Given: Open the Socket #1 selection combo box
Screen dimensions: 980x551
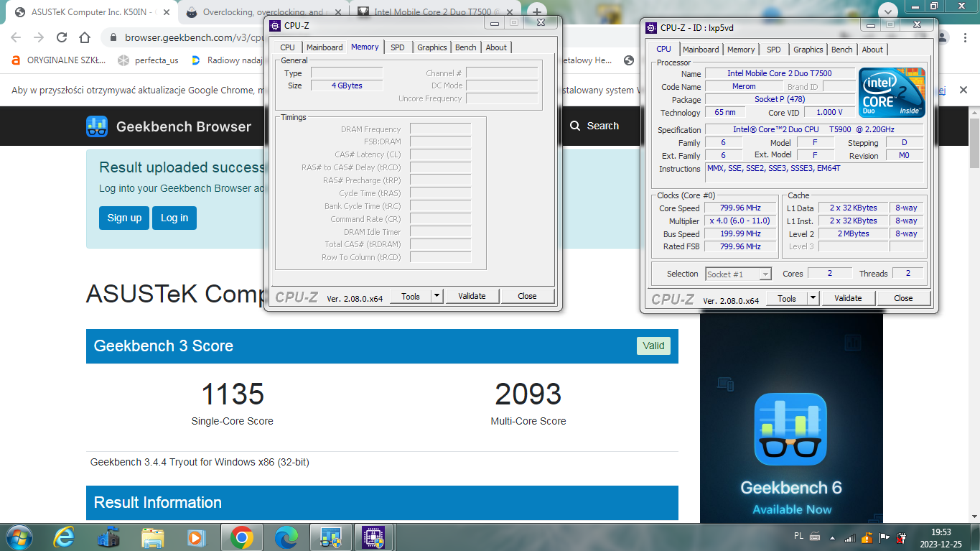Looking at the screenshot, I should (x=738, y=274).
